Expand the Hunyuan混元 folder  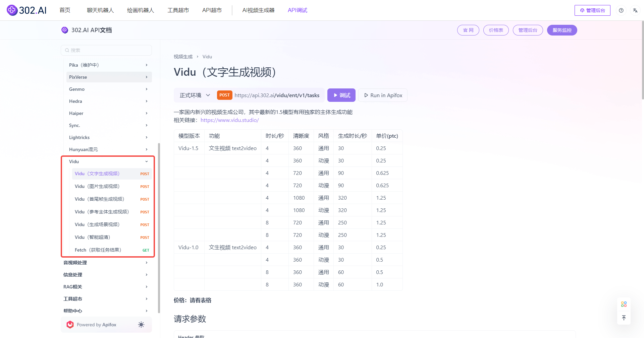[109, 149]
